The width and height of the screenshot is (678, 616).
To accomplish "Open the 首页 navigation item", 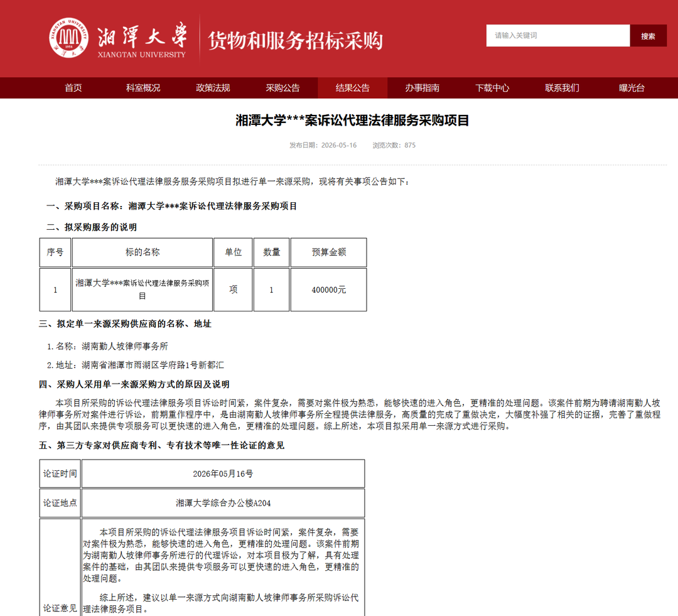I will pyautogui.click(x=73, y=88).
